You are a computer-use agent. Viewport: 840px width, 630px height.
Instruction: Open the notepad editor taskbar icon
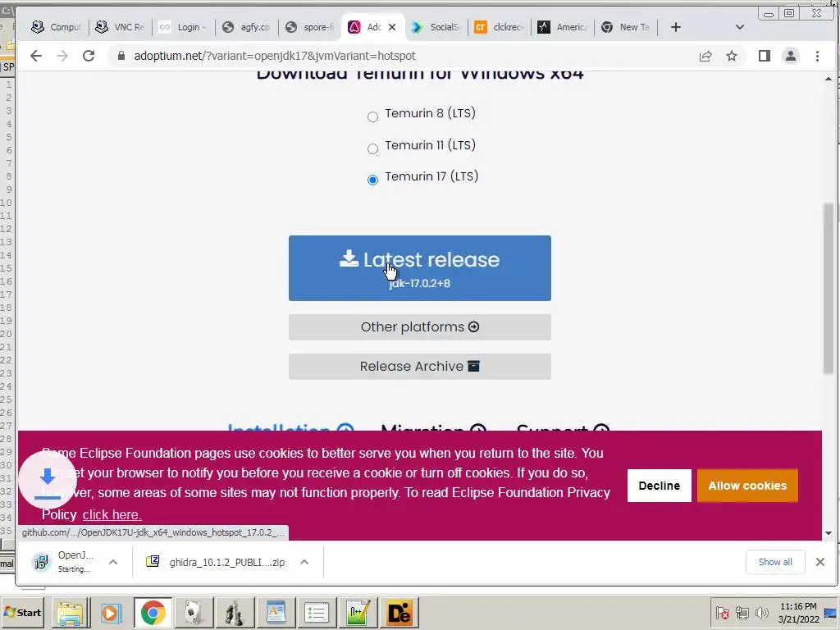tap(358, 613)
